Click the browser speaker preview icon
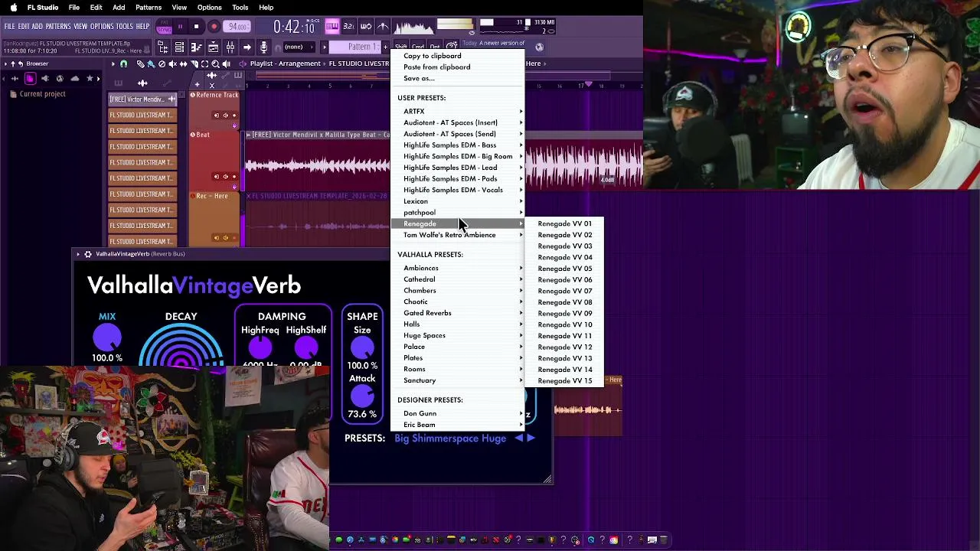The height and width of the screenshot is (551, 980). [45, 78]
